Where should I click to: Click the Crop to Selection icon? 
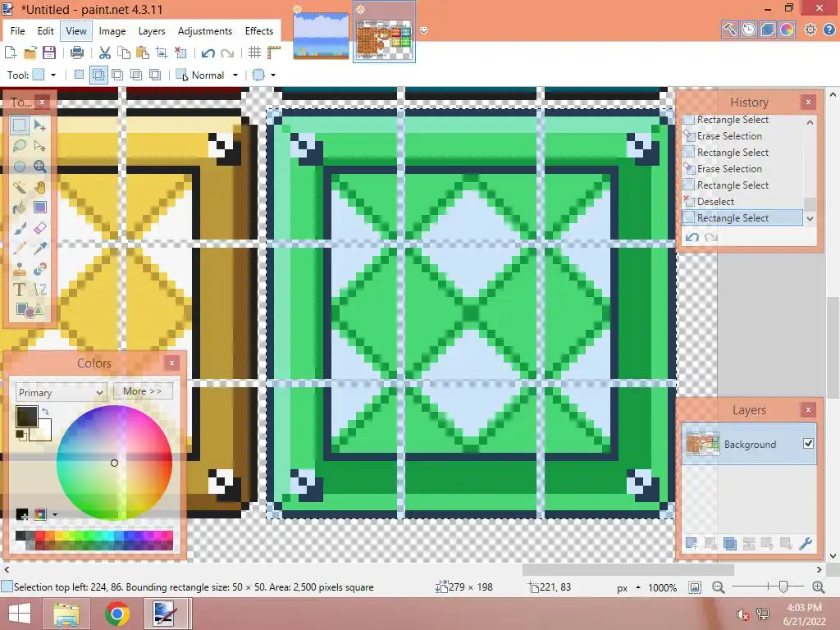[162, 52]
